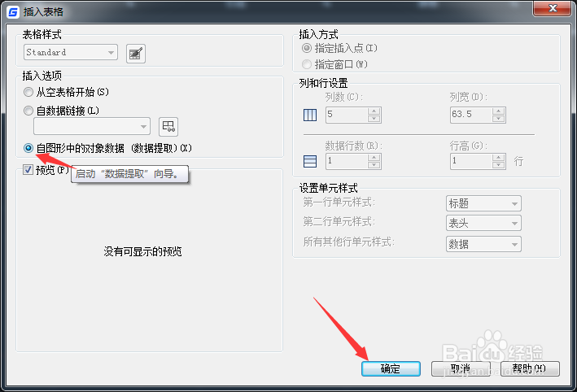Confirm with the 确定 button
Viewport: 577px width, 392px height.
tap(391, 368)
